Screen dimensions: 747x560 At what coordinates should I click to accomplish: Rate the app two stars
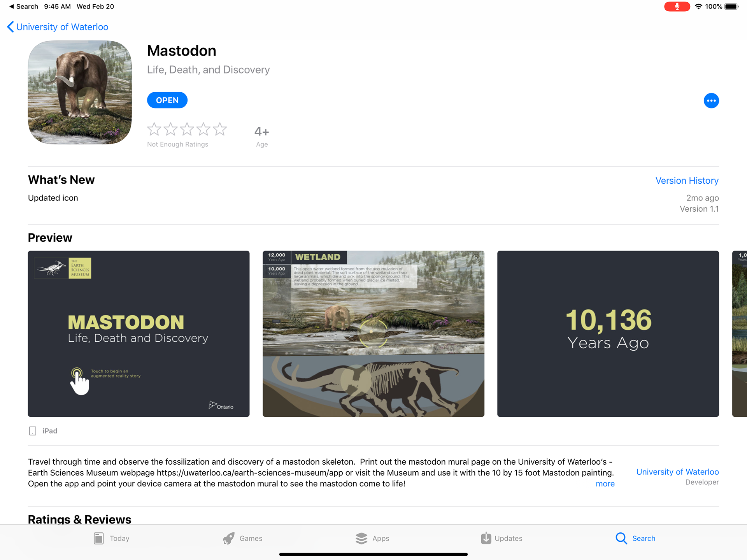point(170,129)
